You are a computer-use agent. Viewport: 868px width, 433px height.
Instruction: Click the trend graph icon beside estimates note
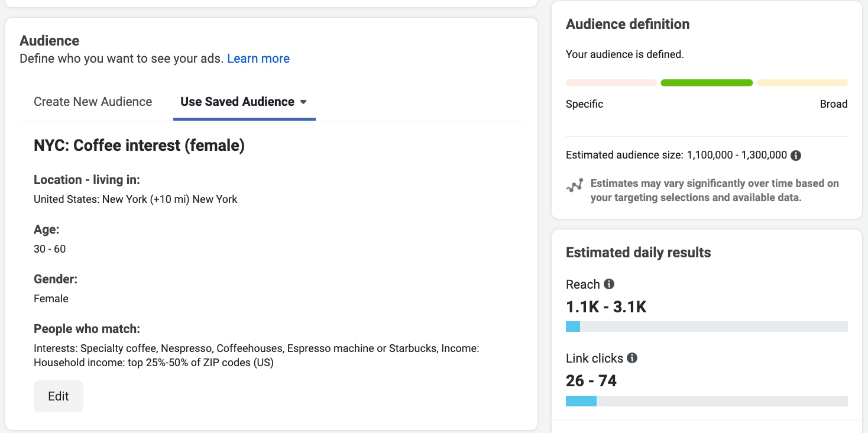(x=574, y=186)
